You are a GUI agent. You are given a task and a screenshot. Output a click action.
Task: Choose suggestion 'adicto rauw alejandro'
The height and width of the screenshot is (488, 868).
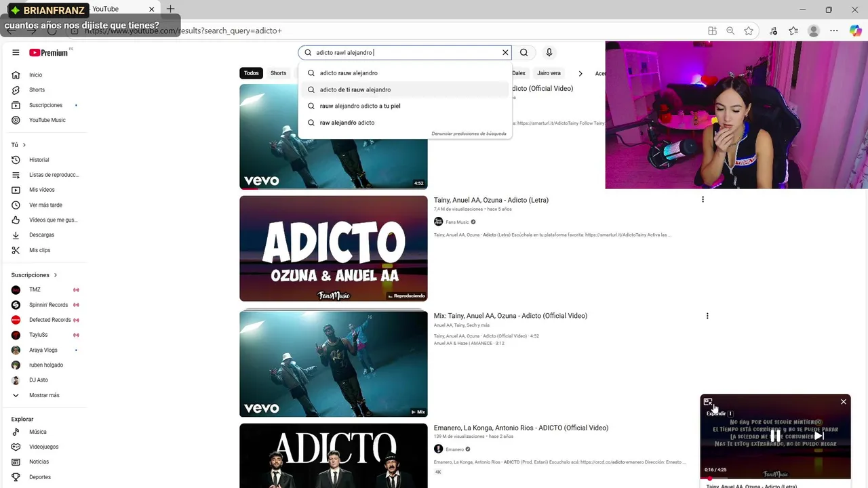[x=404, y=73]
